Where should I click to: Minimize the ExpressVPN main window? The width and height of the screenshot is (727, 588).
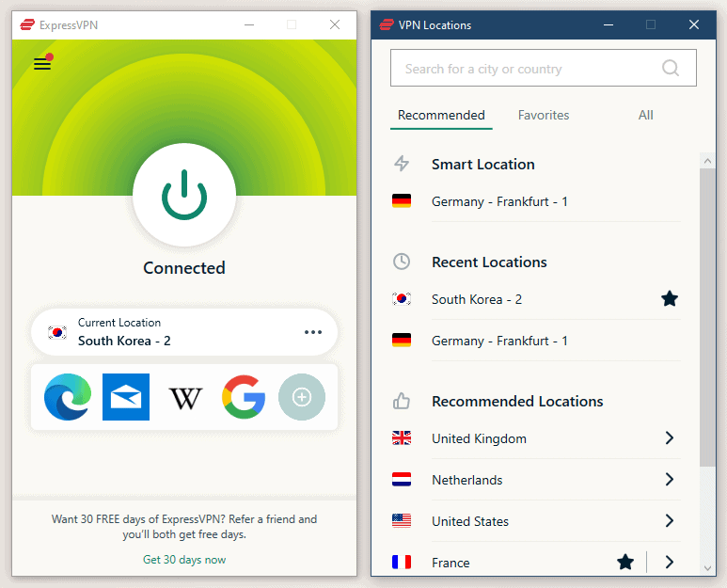click(249, 24)
